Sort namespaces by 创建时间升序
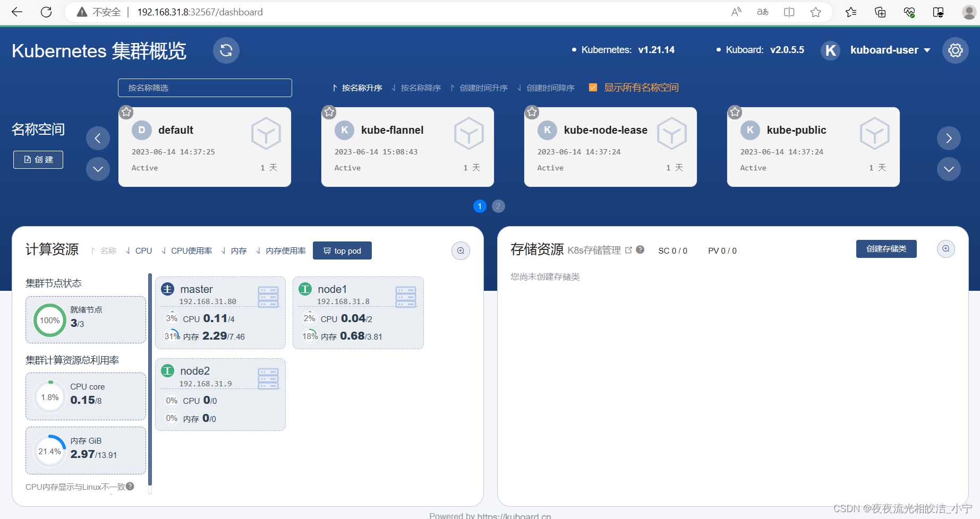Image resolution: width=980 pixels, height=519 pixels. point(479,88)
